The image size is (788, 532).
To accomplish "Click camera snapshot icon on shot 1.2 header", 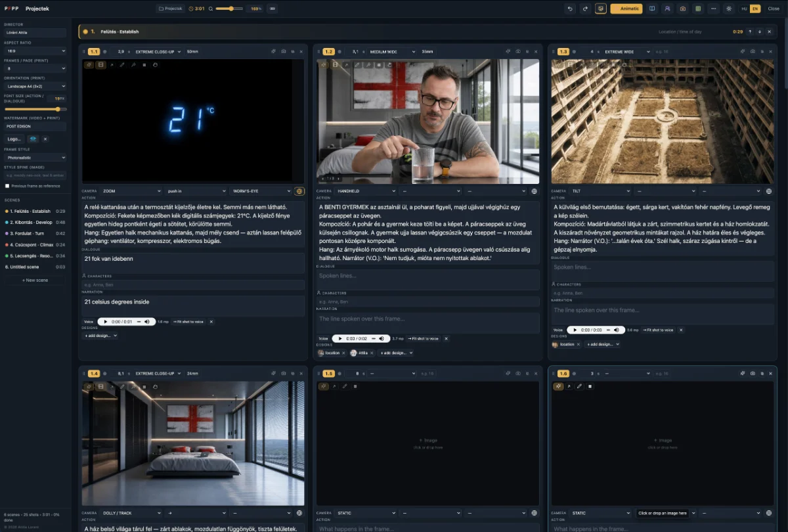I will tap(517, 51).
